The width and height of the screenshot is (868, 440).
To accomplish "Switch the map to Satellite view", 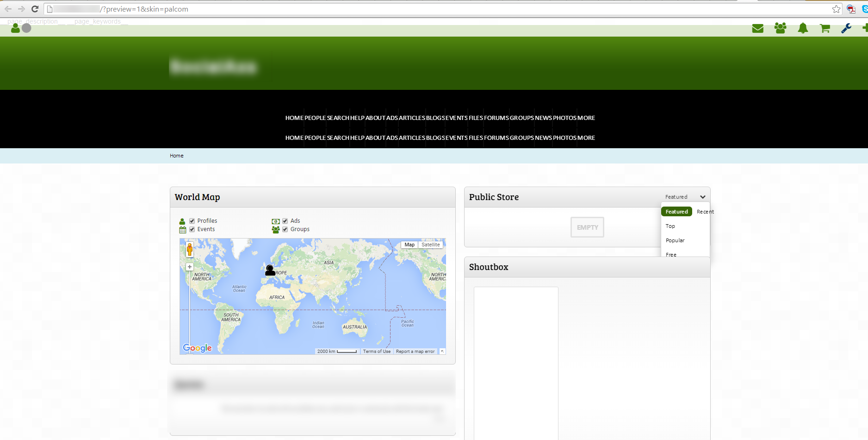I will click(430, 245).
